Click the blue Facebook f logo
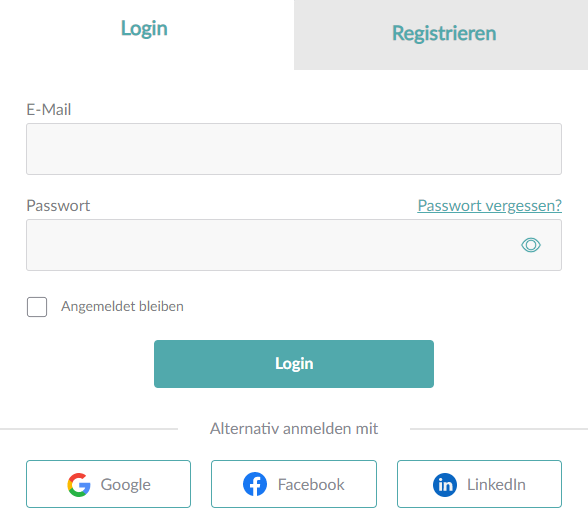The width and height of the screenshot is (588, 523). [x=255, y=484]
